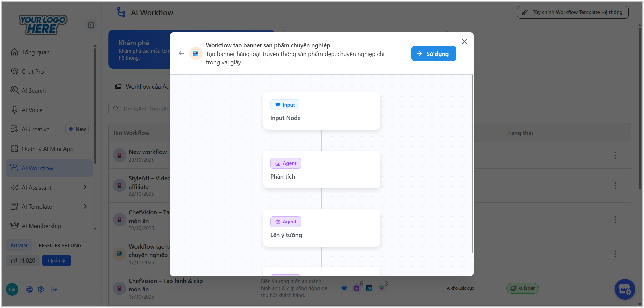This screenshot has width=644, height=308.
Task: Click the dialog's vertical scrollbar
Action: 472,164
